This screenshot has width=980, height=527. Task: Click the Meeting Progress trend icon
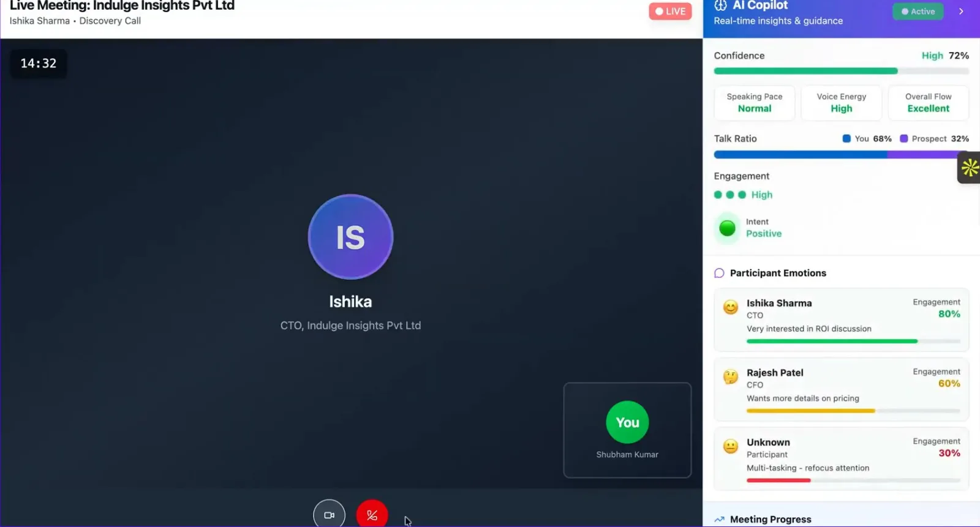tap(719, 520)
